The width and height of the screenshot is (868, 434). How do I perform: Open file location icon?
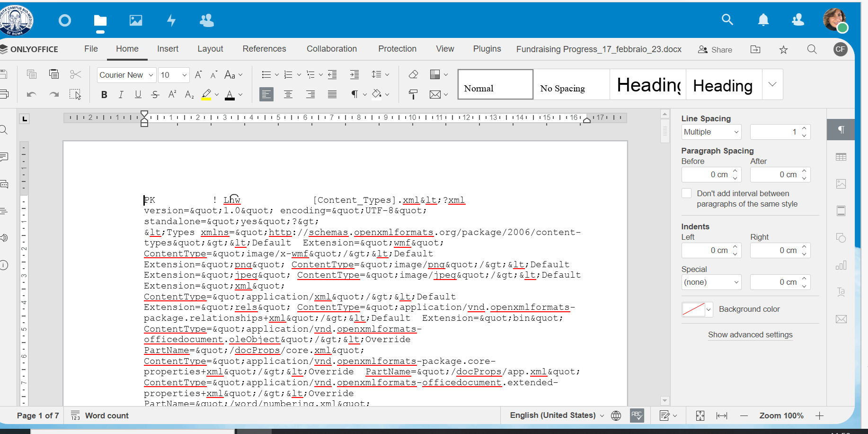[755, 49]
